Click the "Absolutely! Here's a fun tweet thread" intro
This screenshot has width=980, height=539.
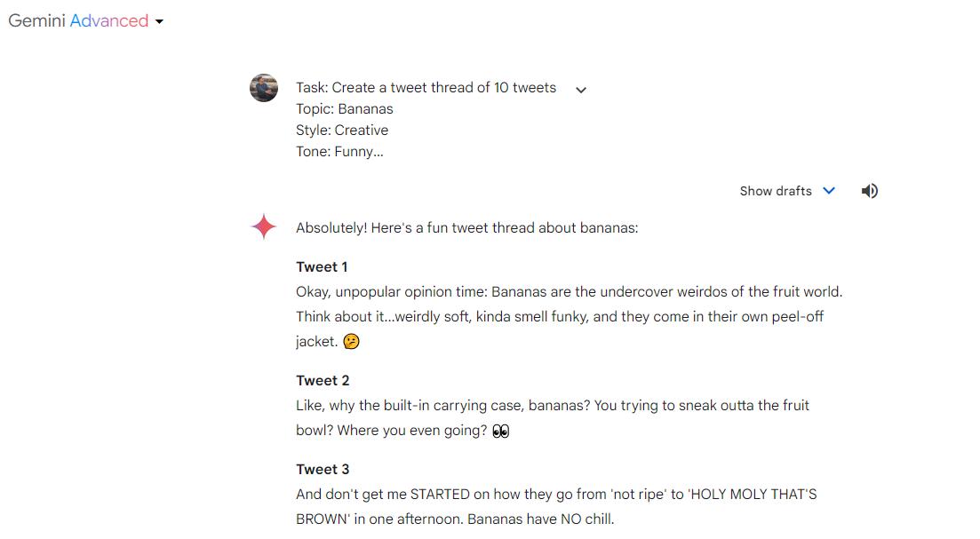pyautogui.click(x=466, y=228)
